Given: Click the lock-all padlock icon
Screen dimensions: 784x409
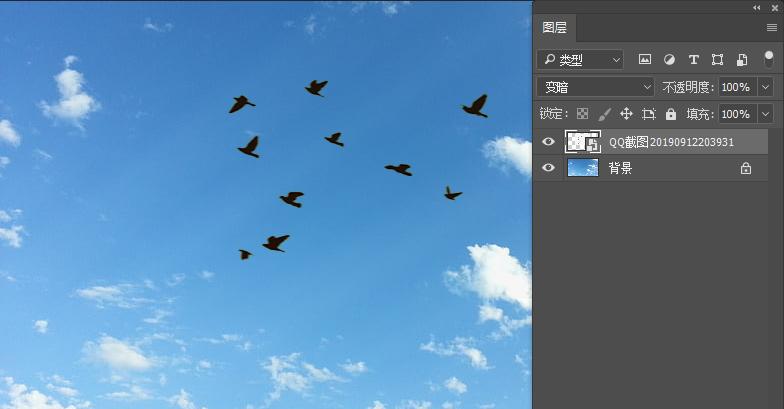Looking at the screenshot, I should 671,114.
